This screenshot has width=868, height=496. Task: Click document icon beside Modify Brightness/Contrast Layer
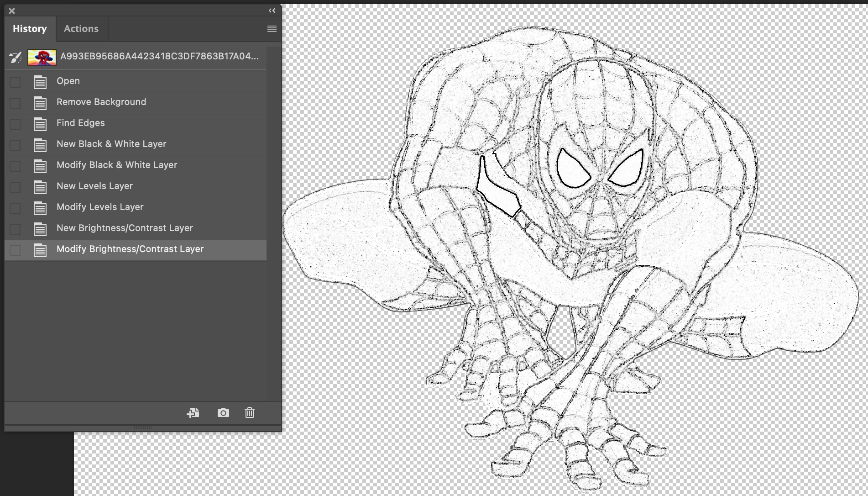[40, 250]
